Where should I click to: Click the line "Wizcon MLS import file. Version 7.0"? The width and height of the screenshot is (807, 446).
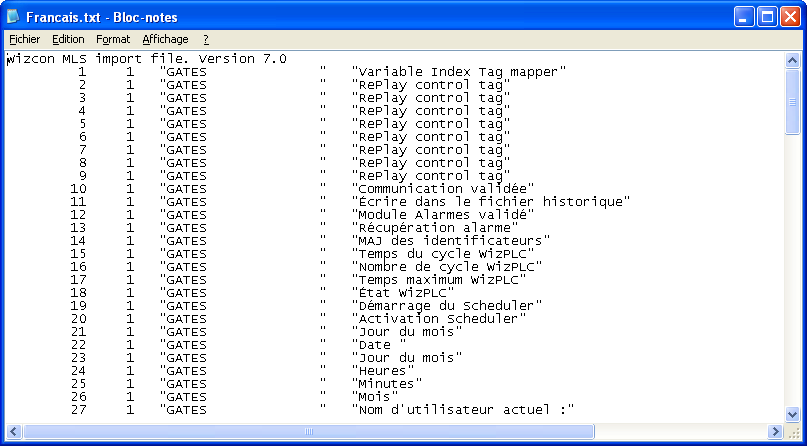coord(146,59)
